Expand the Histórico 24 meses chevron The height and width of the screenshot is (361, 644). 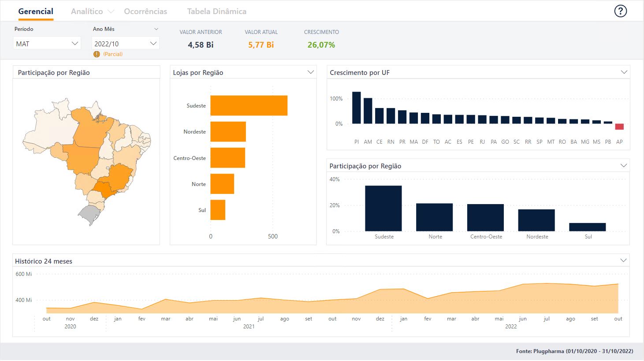(x=623, y=261)
